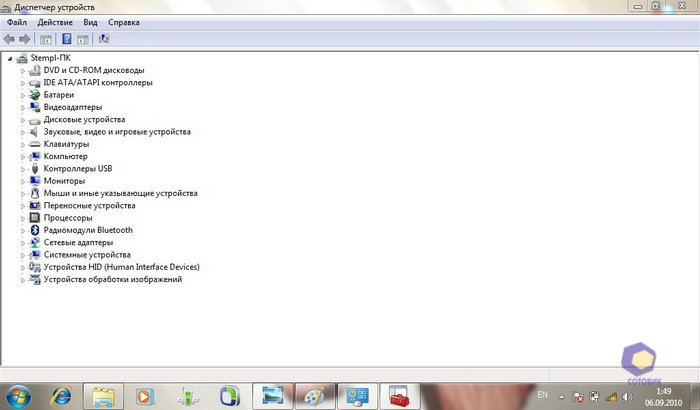Click the scan for hardware changes icon
This screenshot has height=410, width=700.
coord(105,39)
